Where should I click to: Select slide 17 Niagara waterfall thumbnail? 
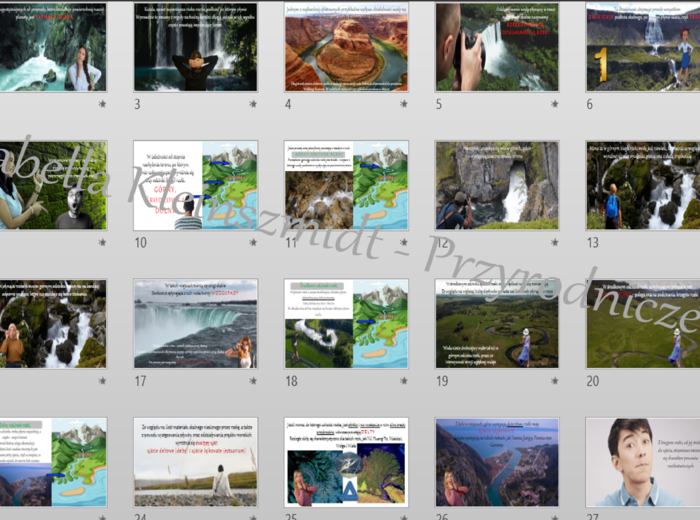[196, 324]
